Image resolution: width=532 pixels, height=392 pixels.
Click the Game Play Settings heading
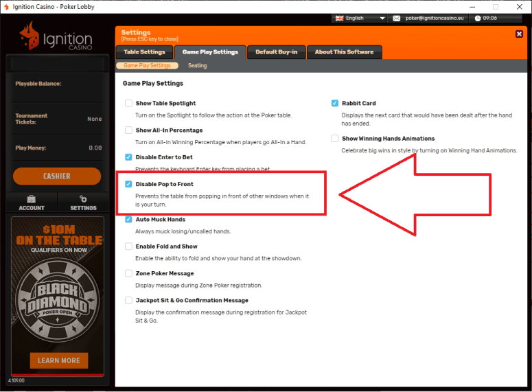click(153, 83)
